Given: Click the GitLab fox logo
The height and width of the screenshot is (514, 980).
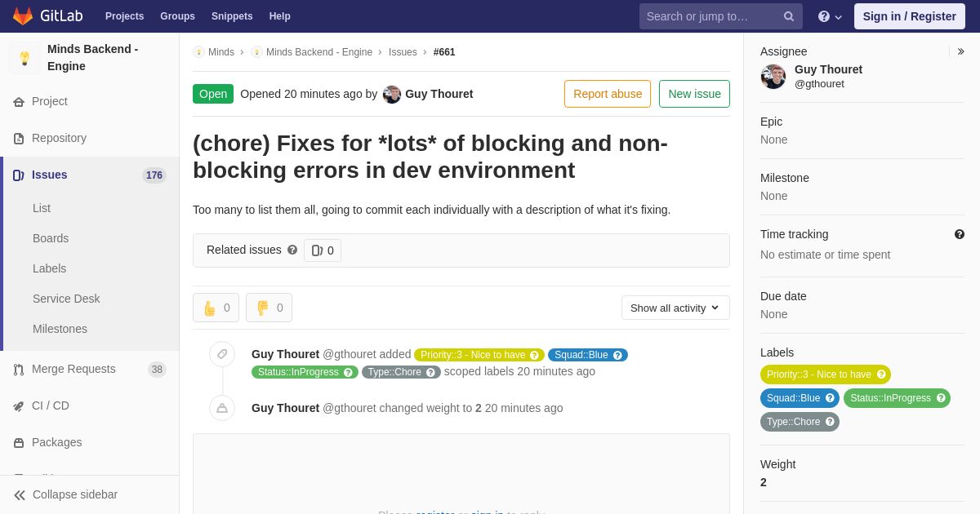Looking at the screenshot, I should 23,16.
